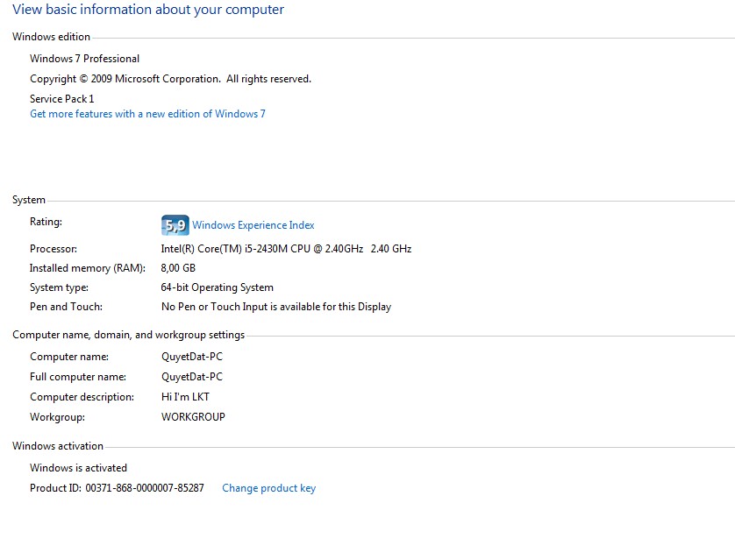Click the System section header
The width and height of the screenshot is (735, 560).
(29, 200)
